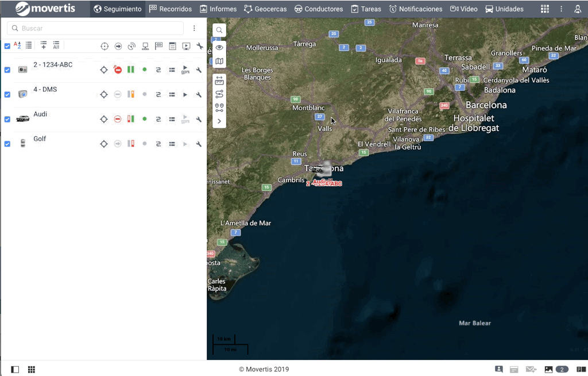Click the routing tool on the map
Screen dimensions: 588x376
pos(219,94)
